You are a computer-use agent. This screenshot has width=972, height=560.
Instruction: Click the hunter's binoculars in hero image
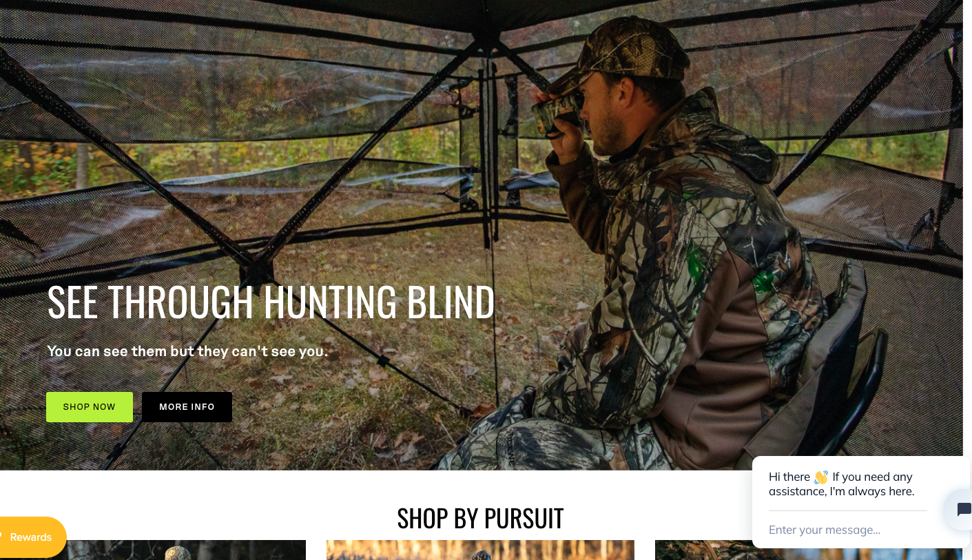click(558, 110)
